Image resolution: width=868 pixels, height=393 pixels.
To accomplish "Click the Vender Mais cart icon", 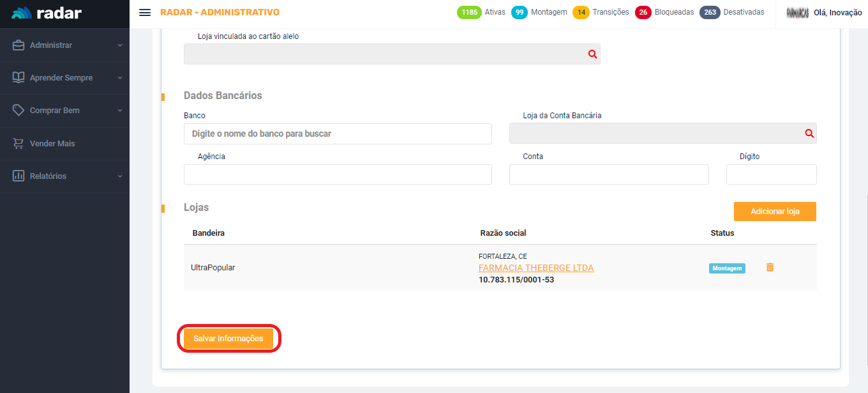I will pyautogui.click(x=19, y=144).
